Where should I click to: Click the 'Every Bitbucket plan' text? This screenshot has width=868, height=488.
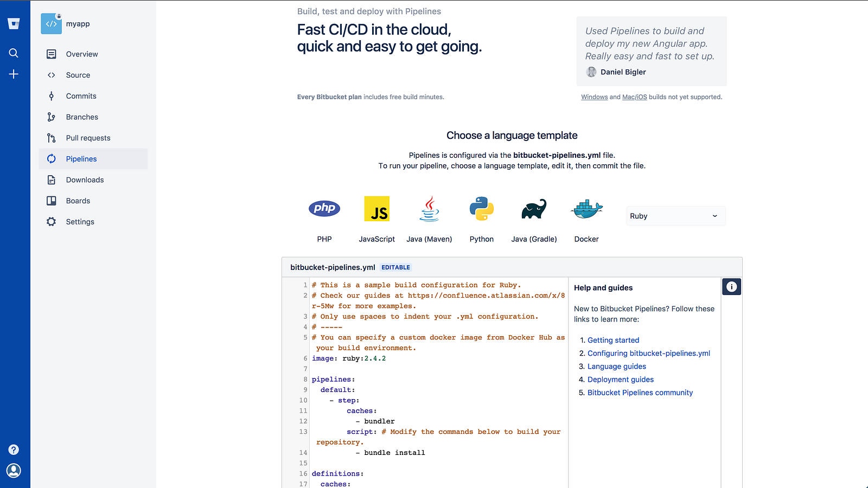(329, 97)
